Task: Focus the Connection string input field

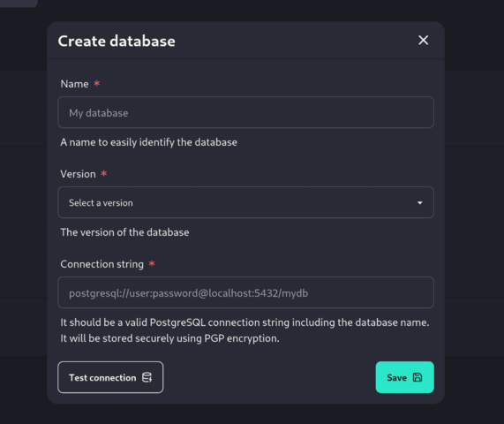Action: [245, 292]
